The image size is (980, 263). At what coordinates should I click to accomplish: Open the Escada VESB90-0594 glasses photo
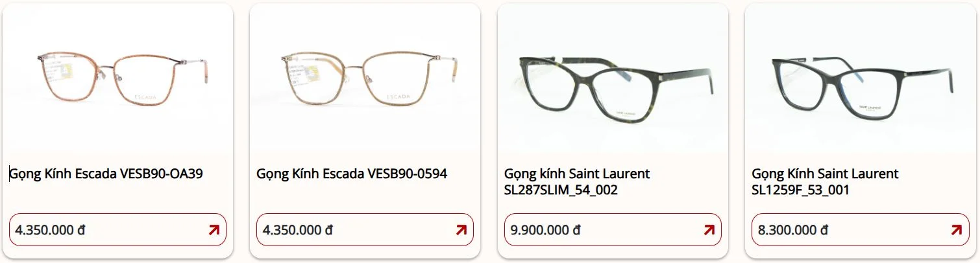tap(365, 78)
